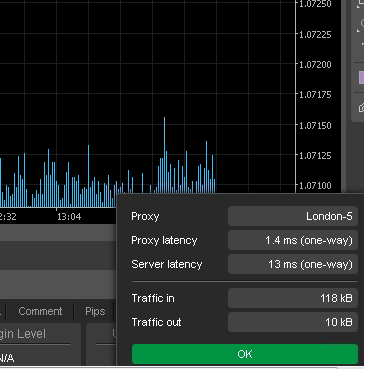This screenshot has height=369, width=367.
Task: Select the Traffic in value 118 kB
Action: (293, 298)
